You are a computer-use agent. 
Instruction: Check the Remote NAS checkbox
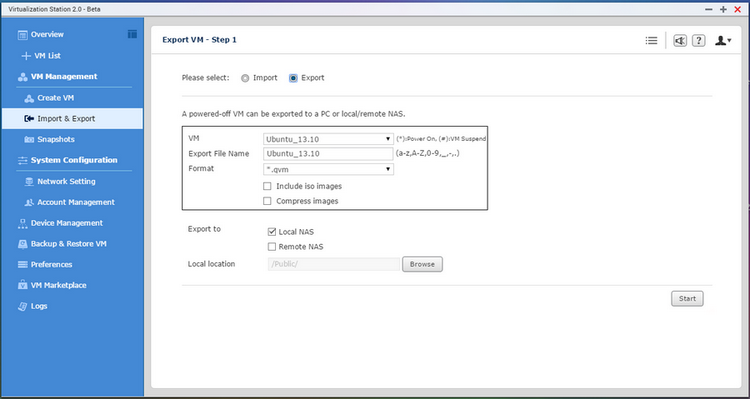point(272,247)
